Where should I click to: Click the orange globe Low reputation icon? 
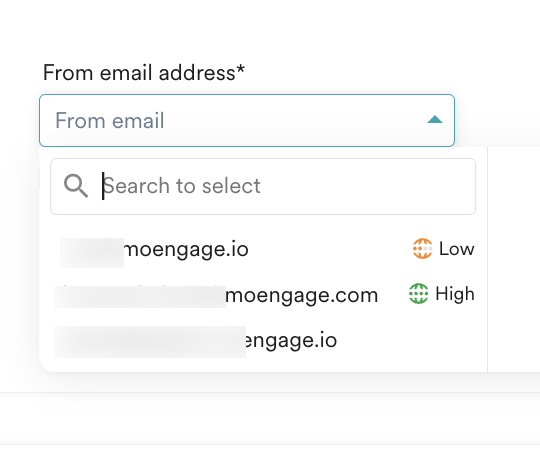click(422, 248)
